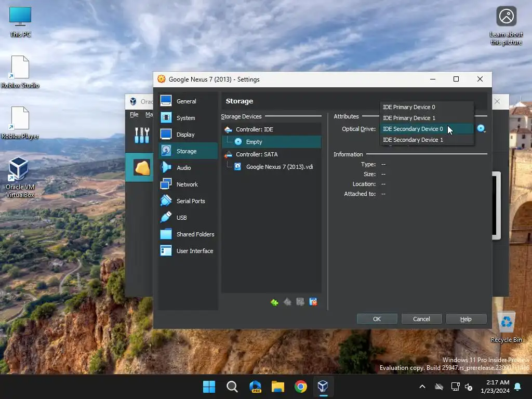
Task: Select the Empty optical drive entry
Action: point(271,142)
